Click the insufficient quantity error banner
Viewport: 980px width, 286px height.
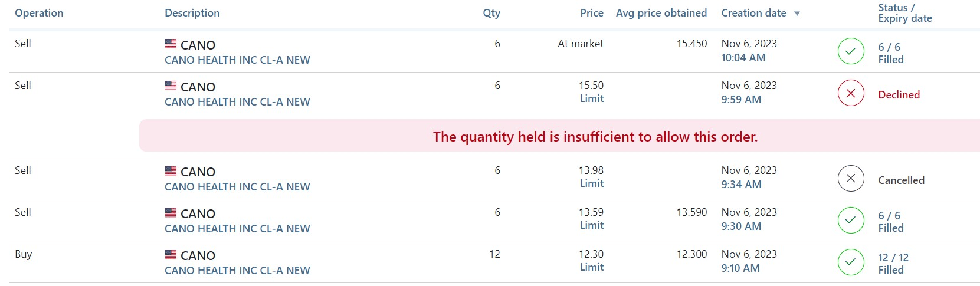pyautogui.click(x=595, y=137)
